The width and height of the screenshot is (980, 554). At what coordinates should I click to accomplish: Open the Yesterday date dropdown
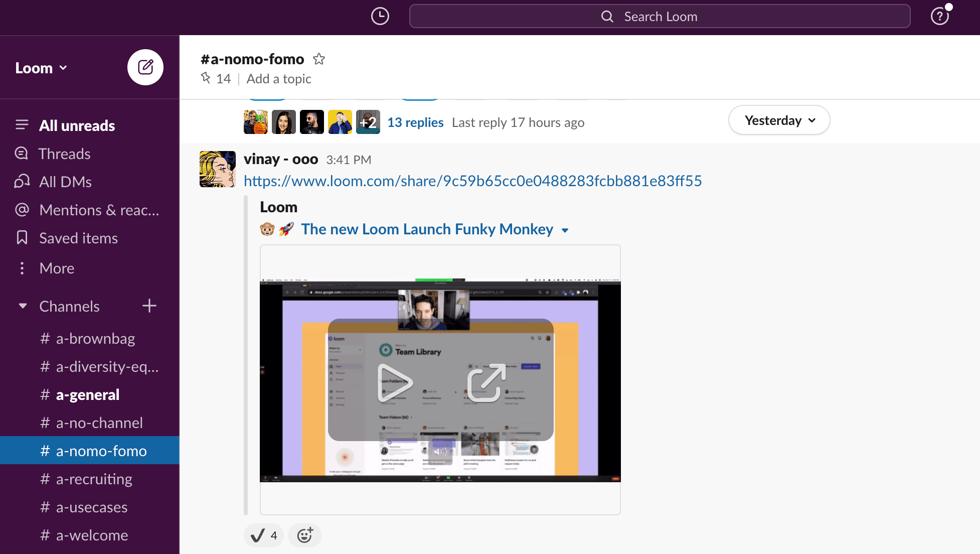[x=779, y=120]
